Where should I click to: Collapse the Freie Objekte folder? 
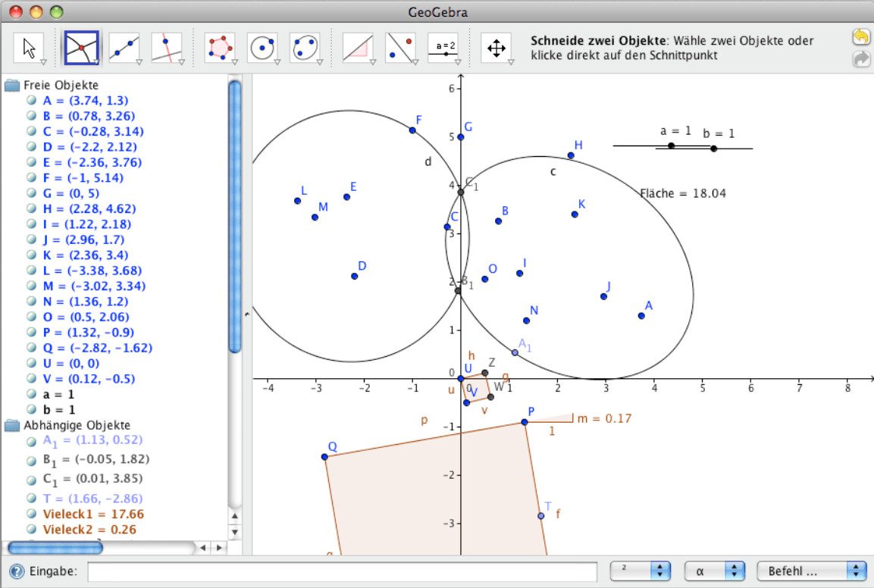pos(11,85)
